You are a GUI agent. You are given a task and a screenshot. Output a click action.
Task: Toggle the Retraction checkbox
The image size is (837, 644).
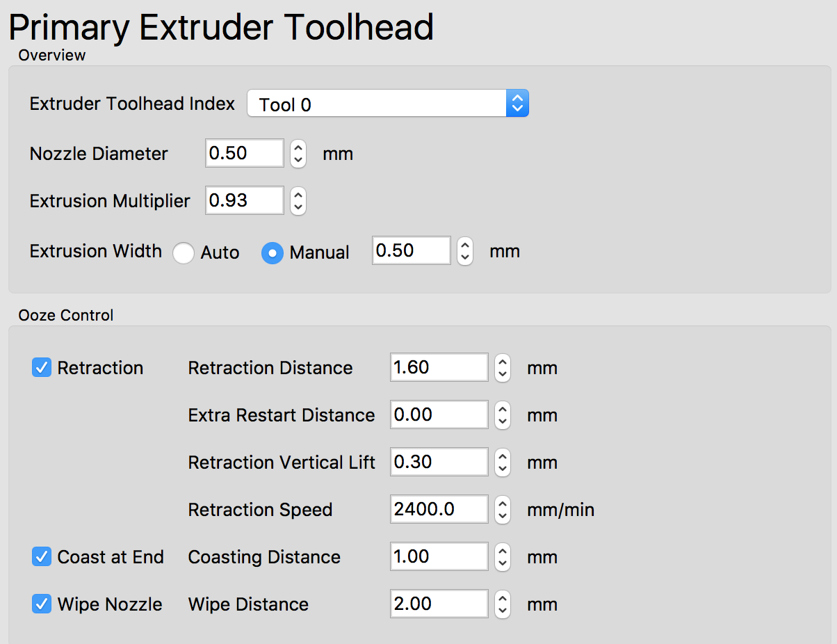42,367
